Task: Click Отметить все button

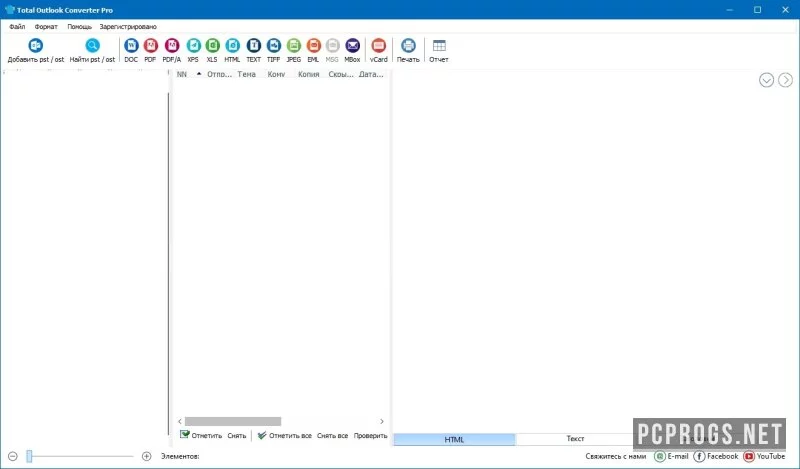Action: point(285,435)
